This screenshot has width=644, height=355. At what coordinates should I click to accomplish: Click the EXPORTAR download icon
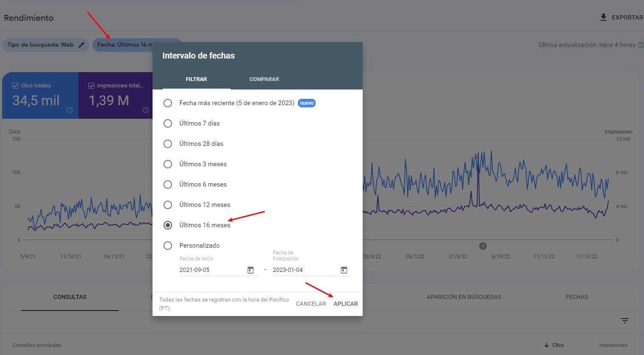[603, 17]
